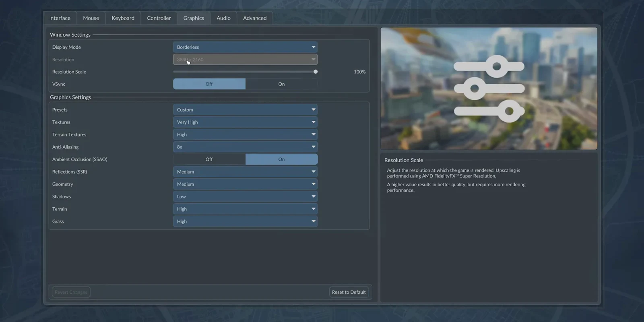Viewport: 644px width, 322px height.
Task: Click the blurred city preview image
Action: tap(489, 89)
